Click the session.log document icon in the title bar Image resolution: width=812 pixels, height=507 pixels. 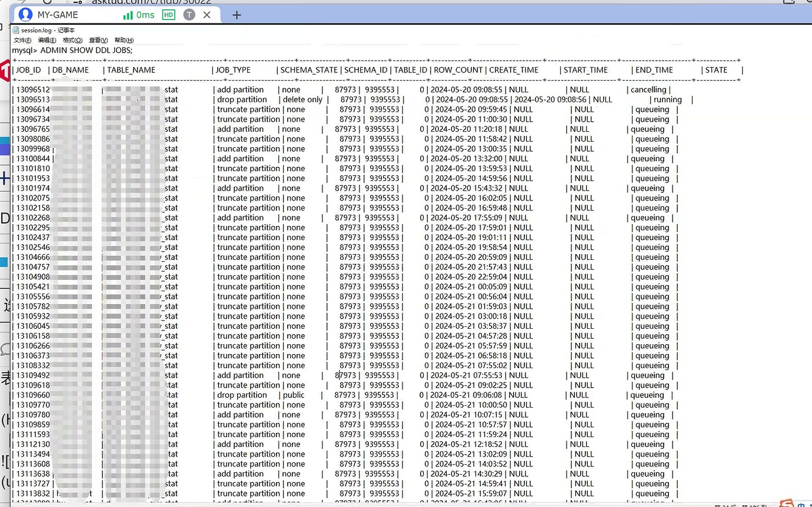[16, 29]
